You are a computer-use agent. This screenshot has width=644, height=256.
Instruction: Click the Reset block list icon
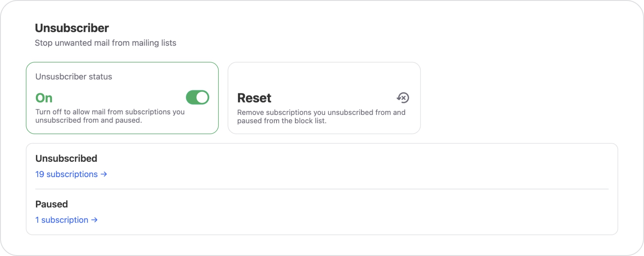click(x=402, y=97)
